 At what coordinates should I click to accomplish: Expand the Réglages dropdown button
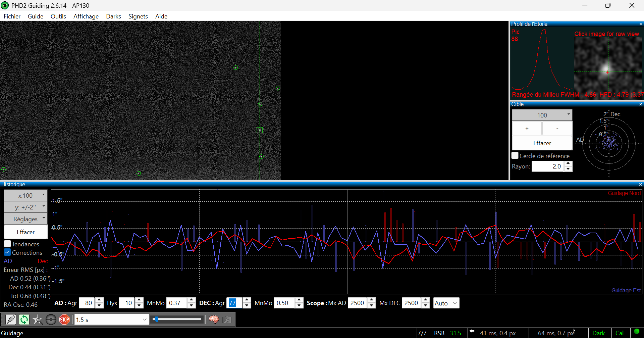click(25, 219)
